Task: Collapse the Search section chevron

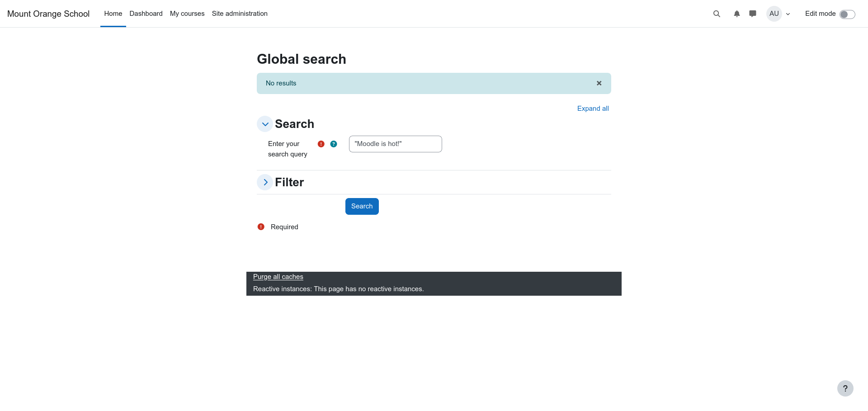Action: click(x=265, y=124)
